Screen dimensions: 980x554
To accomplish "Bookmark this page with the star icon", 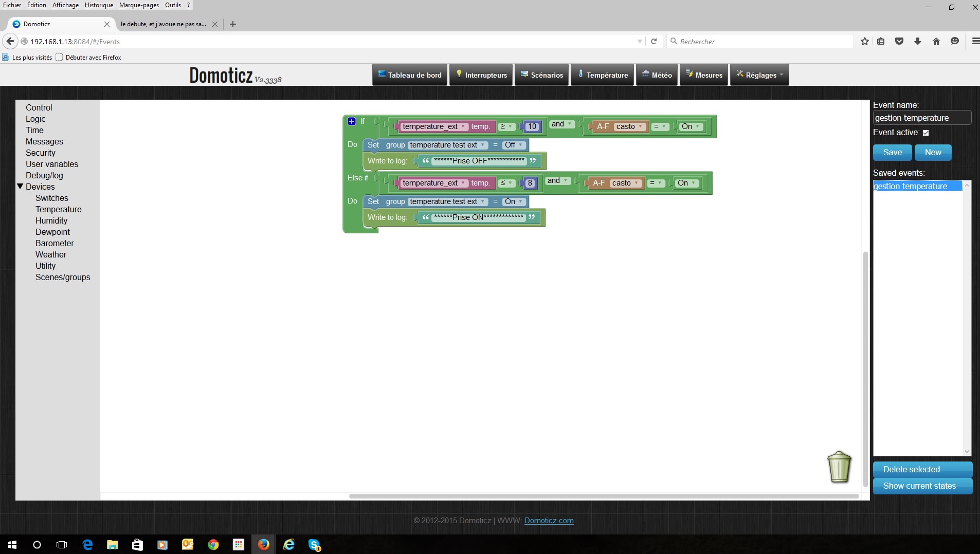I will (865, 41).
